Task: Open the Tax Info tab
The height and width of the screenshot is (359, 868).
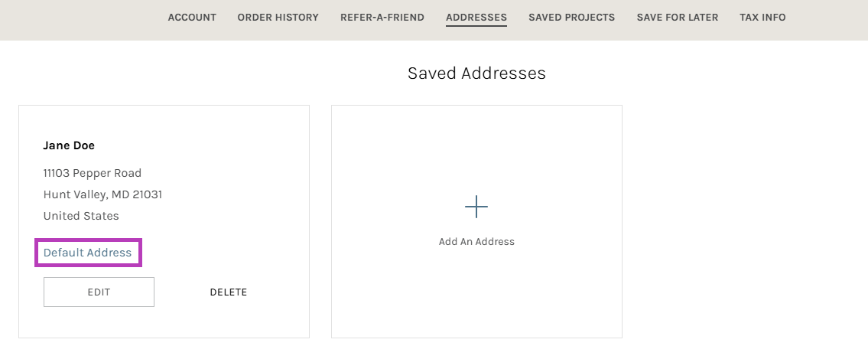Action: pos(762,17)
